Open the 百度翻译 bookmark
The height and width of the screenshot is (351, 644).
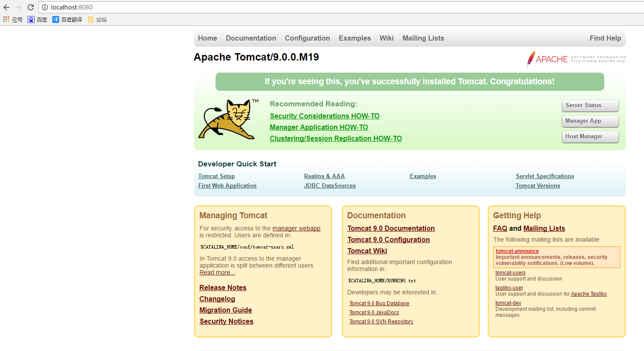[67, 19]
